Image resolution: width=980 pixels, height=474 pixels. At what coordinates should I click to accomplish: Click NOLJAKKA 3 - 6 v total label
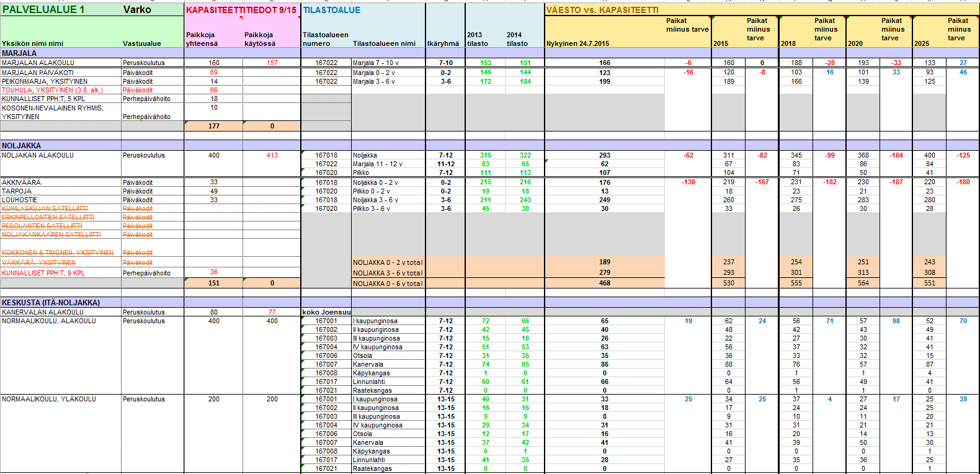388,273
